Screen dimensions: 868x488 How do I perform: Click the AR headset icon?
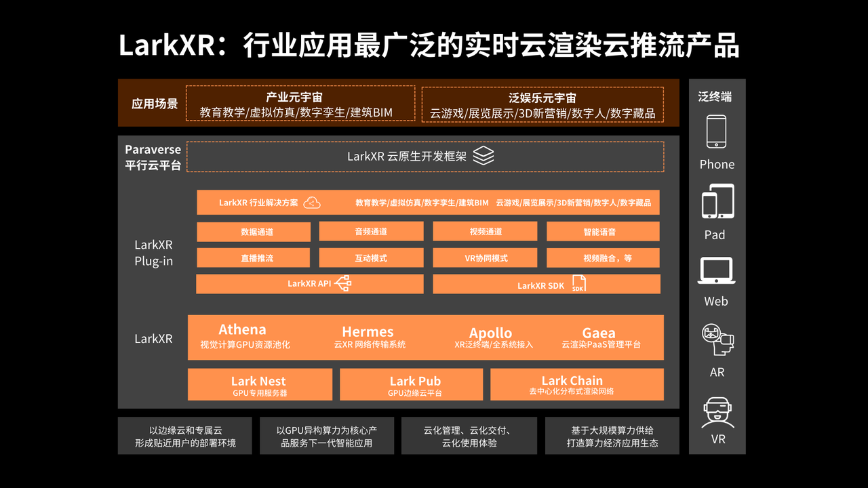coord(717,341)
